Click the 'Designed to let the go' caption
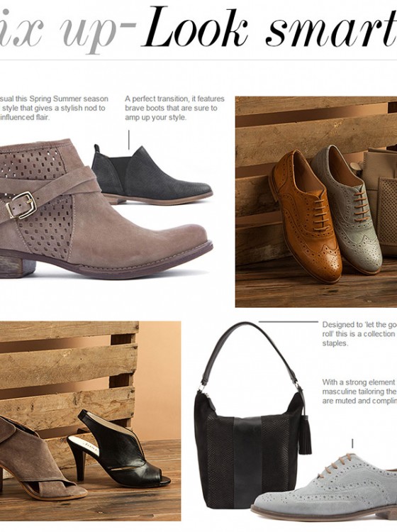397x532 pixels. [x=359, y=333]
